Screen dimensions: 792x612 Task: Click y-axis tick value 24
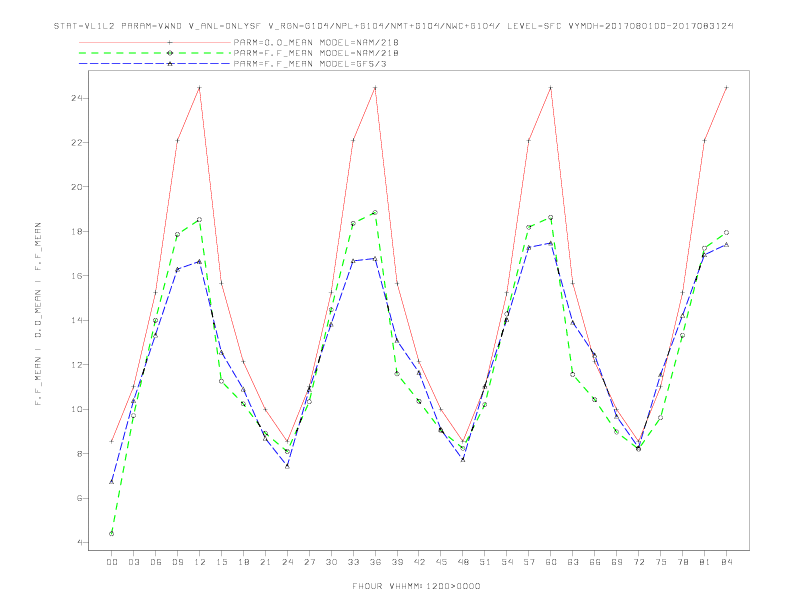(x=77, y=98)
